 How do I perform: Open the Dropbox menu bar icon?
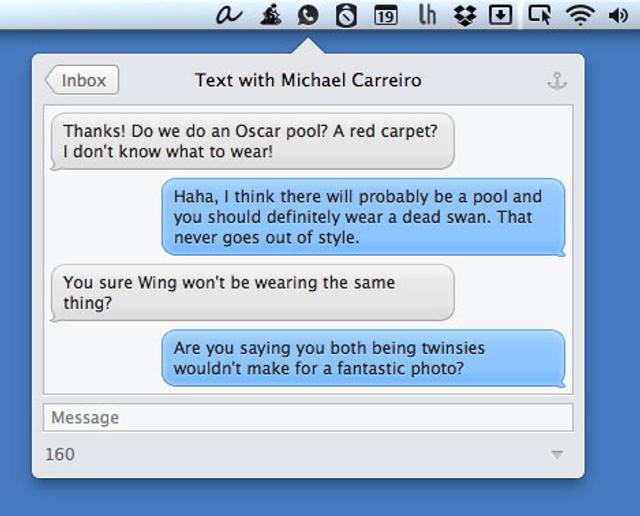click(x=464, y=15)
